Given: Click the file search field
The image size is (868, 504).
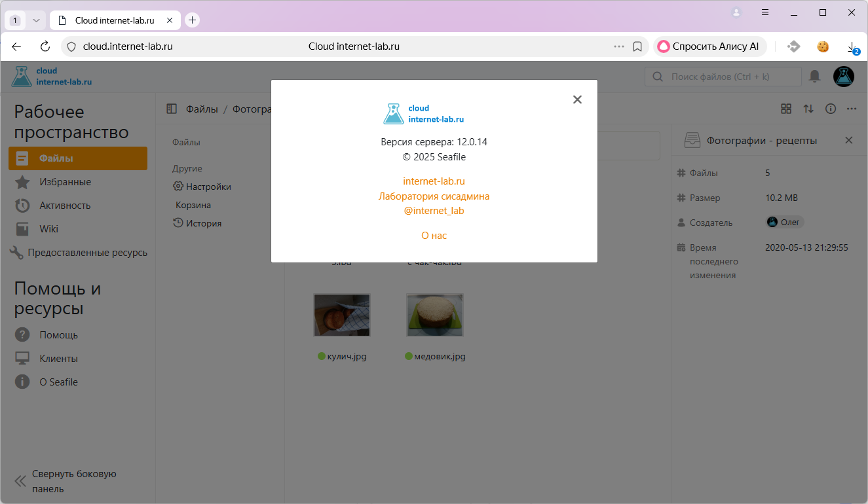Looking at the screenshot, I should (723, 77).
